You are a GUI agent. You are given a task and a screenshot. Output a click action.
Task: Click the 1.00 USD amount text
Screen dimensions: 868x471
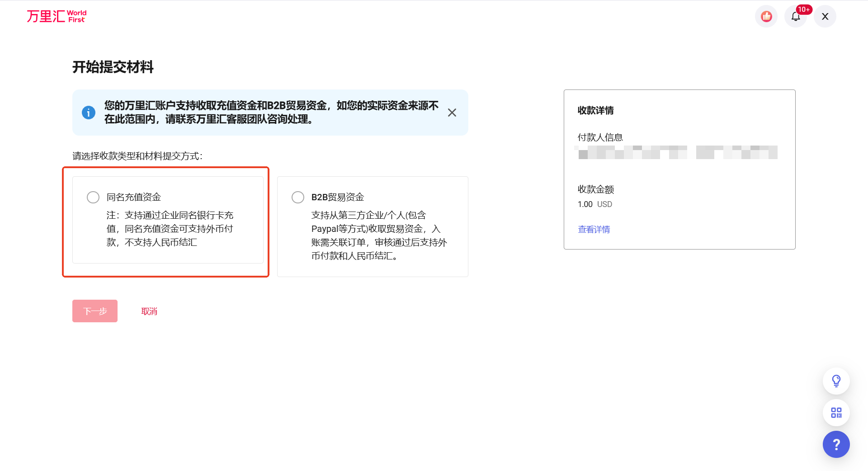(x=594, y=204)
